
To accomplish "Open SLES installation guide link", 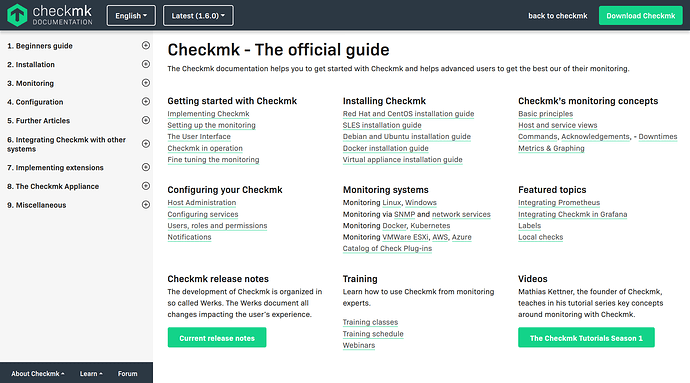I will click(382, 125).
